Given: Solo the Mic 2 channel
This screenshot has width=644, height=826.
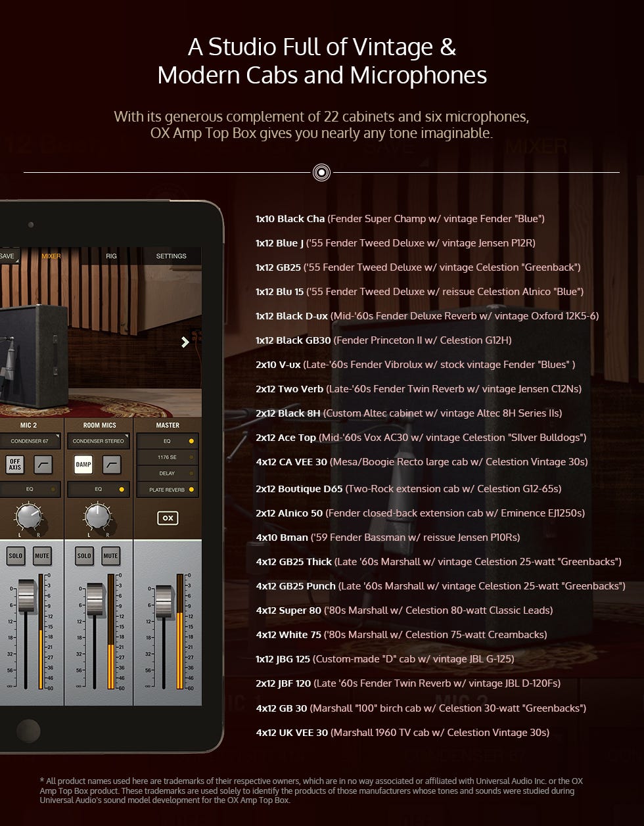Looking at the screenshot, I should tap(16, 556).
